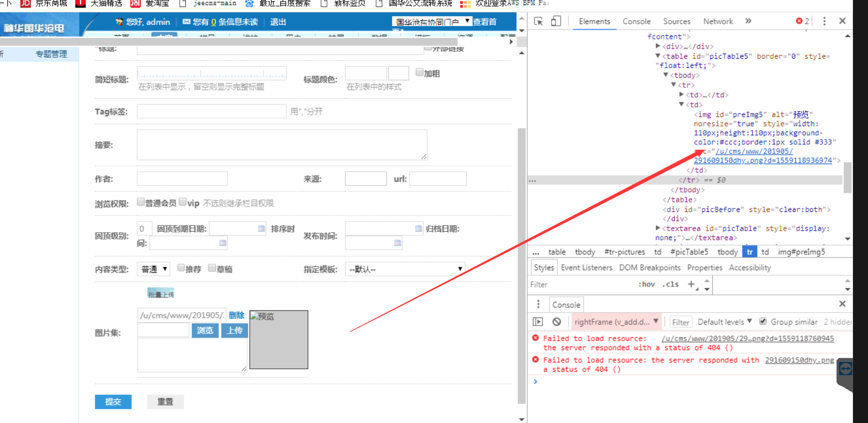868x423 pixels.
Task: Open the DevTools three-dot customize menu
Action: 824,21
